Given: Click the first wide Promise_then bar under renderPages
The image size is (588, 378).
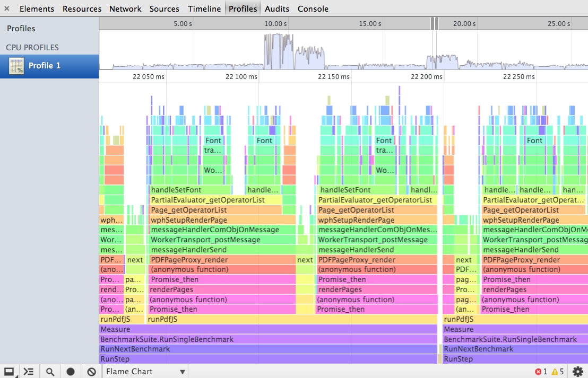Looking at the screenshot, I should coord(221,310).
